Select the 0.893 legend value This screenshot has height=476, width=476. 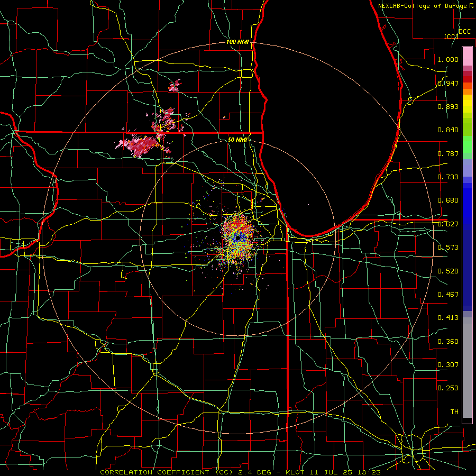(x=448, y=106)
